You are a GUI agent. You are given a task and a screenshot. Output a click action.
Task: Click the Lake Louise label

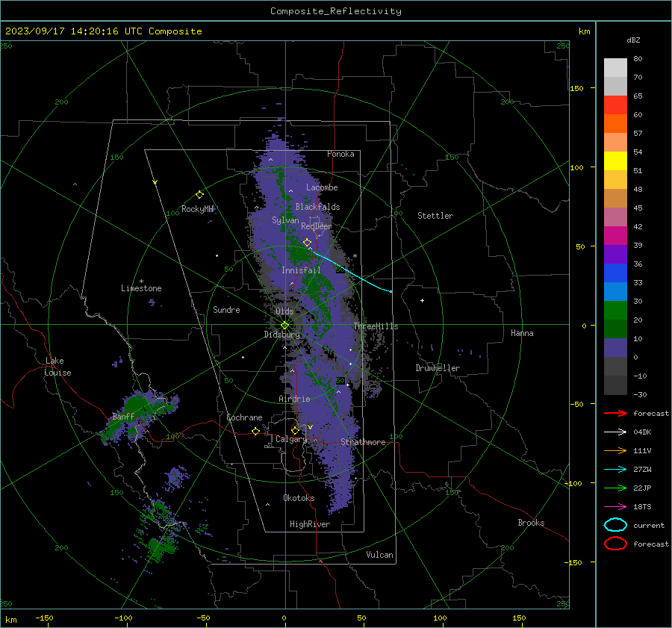pyautogui.click(x=57, y=367)
